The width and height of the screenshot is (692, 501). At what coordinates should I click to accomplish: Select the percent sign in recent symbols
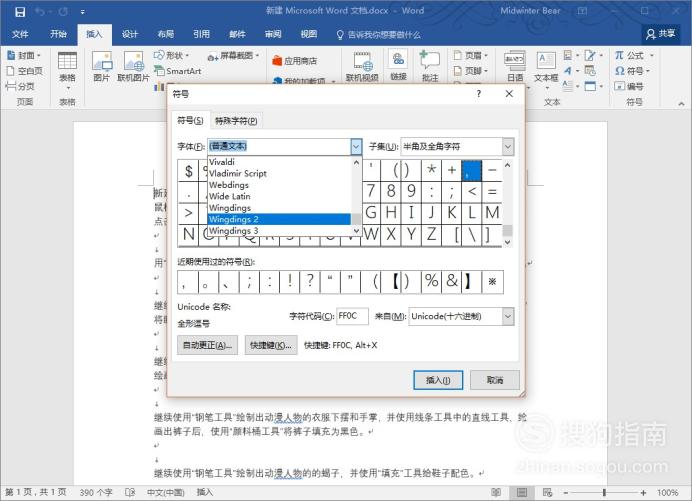pyautogui.click(x=431, y=281)
